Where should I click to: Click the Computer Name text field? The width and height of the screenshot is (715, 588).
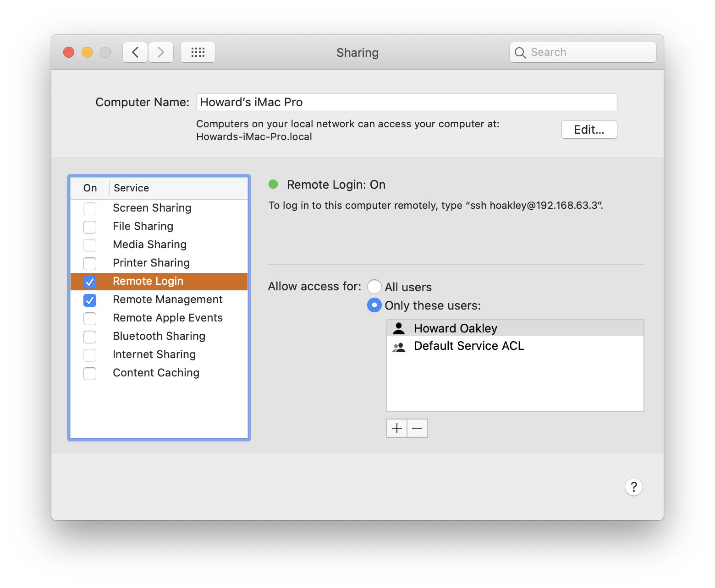point(407,102)
